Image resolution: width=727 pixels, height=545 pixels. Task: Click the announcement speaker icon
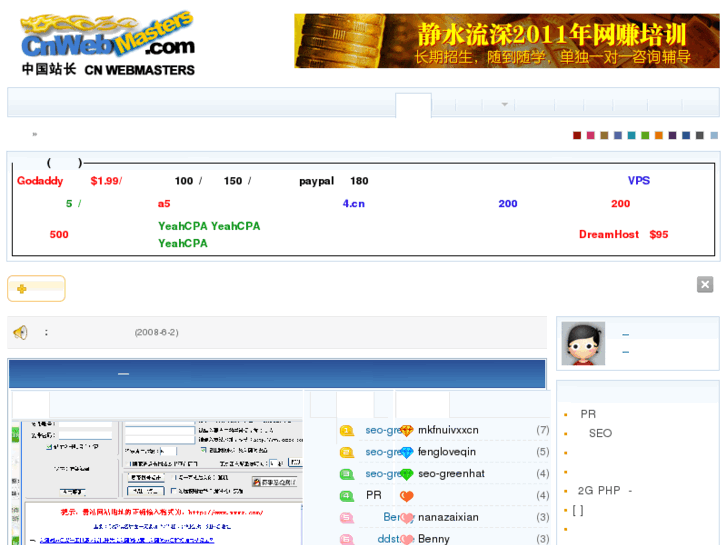(20, 332)
